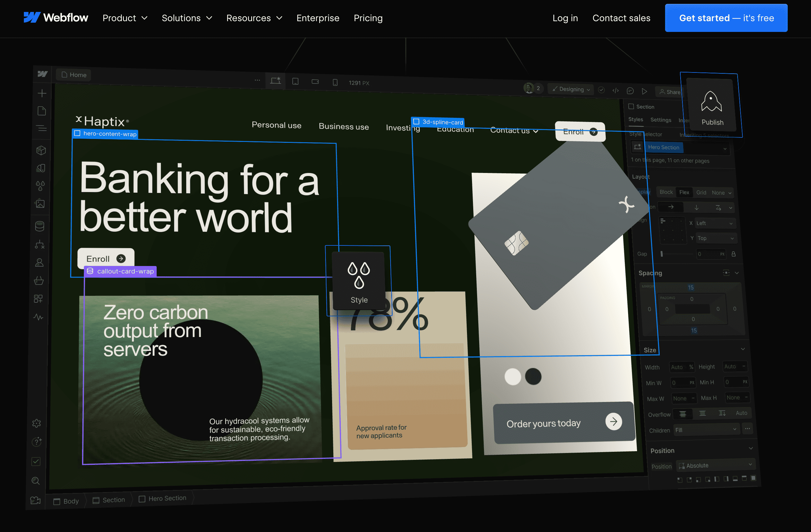Select the mobile portrait breakpoint icon
The image size is (811, 532).
coord(335,82)
